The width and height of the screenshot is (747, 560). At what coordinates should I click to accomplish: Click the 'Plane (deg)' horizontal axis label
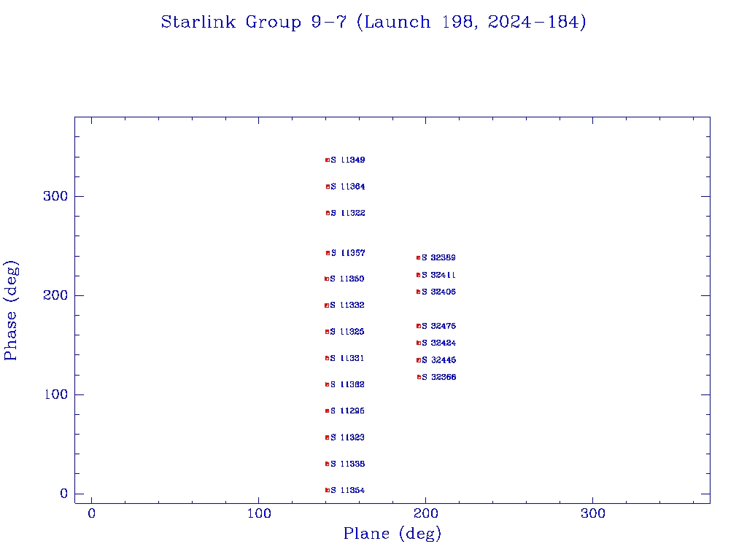click(x=392, y=534)
